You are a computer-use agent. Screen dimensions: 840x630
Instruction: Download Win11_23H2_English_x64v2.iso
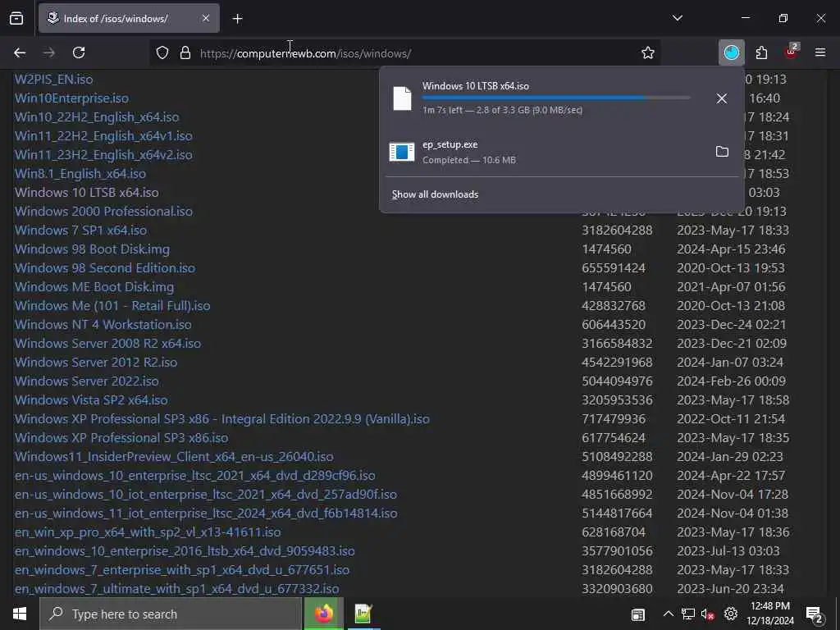[103, 154]
